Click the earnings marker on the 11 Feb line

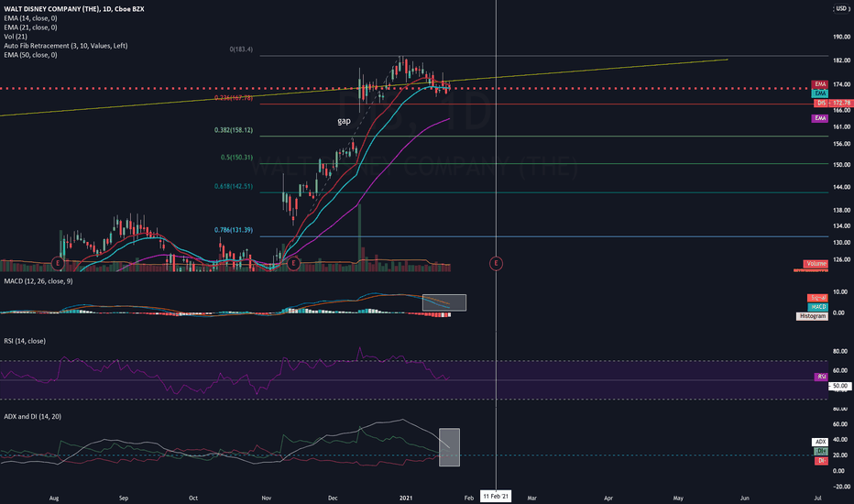[x=496, y=264]
